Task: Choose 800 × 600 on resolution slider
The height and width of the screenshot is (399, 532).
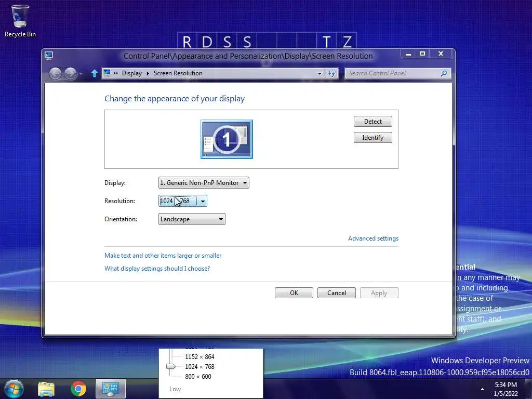Action: [x=198, y=376]
